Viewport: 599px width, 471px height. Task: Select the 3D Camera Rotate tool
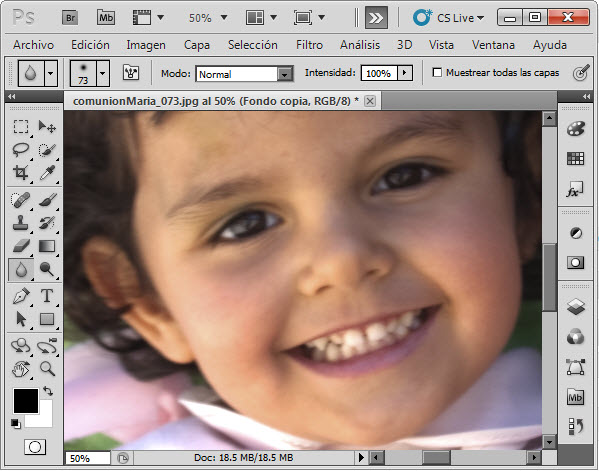pyautogui.click(x=47, y=346)
